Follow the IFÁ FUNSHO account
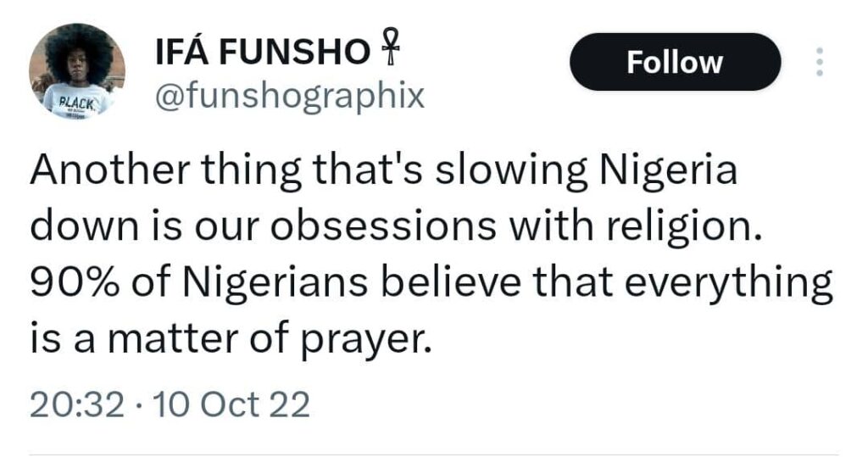868x457 pixels. click(675, 62)
